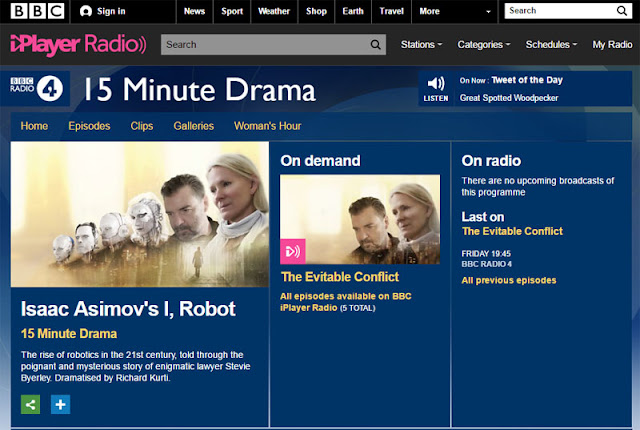Select the Galleries tab
Screen dimensions: 640x430
(x=193, y=126)
